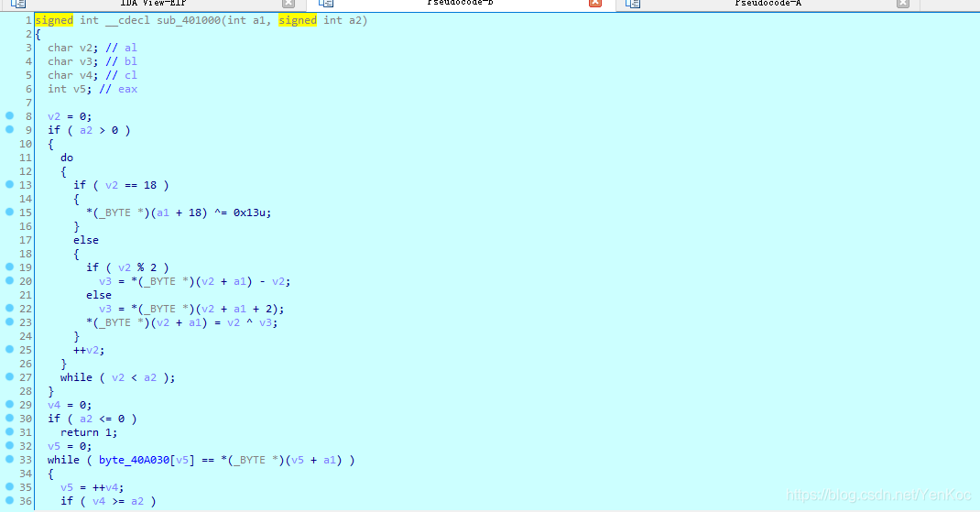
Task: Click condition 'if ( a2 > 0 )'
Action: [89, 130]
